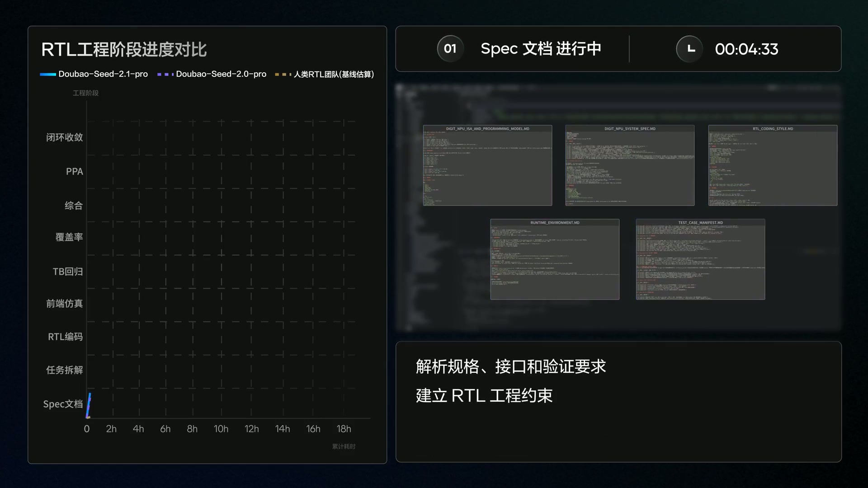This screenshot has width=868, height=488.
Task: Open DIGIT_NPU_SYSTEM_SPEC.MD document thumbnail
Action: pos(630,165)
